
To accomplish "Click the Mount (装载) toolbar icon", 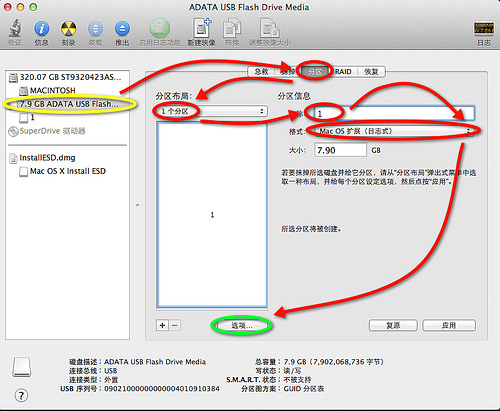I will click(x=95, y=29).
